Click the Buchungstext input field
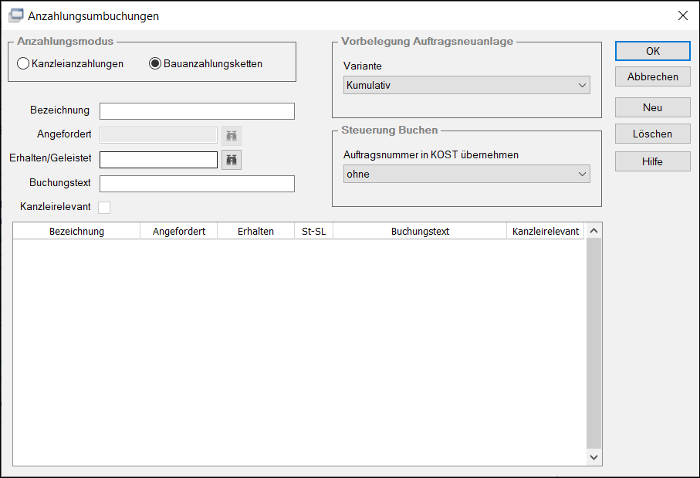Viewport: 700px width, 478px height. pyautogui.click(x=197, y=183)
